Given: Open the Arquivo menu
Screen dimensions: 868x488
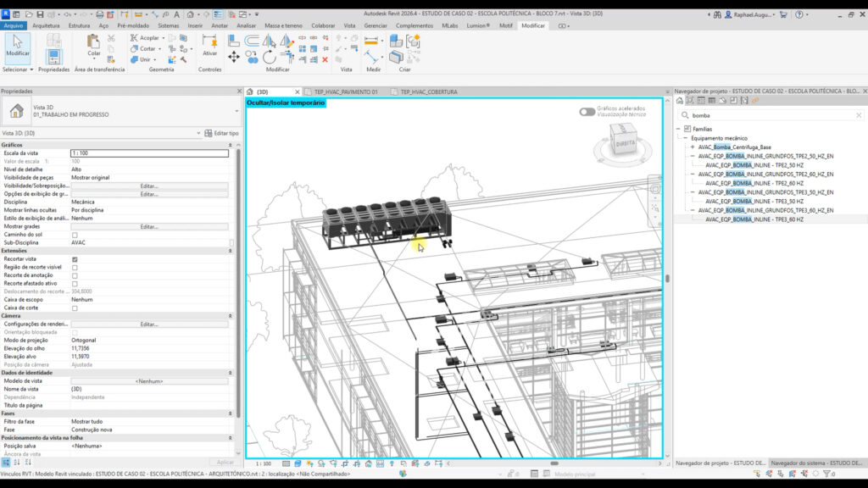Looking at the screenshot, I should coord(14,25).
